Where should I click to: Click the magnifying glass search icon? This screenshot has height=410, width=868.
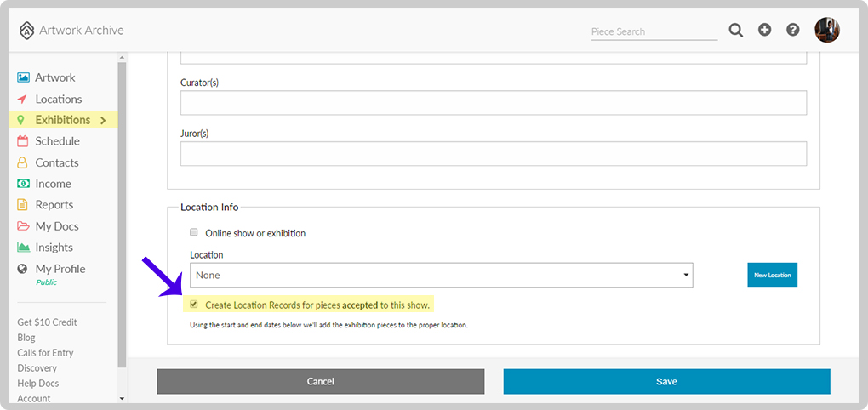tap(735, 31)
